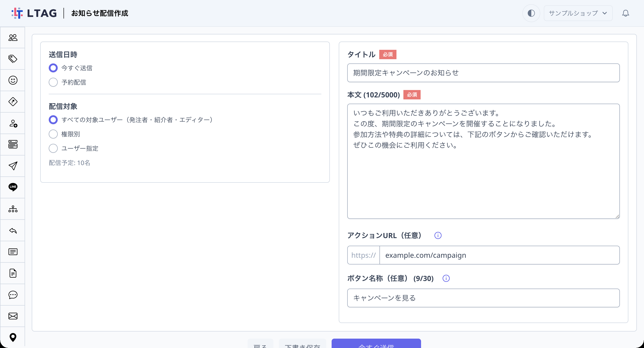
Task: Open the chat bubble sidebar icon
Action: click(x=13, y=295)
